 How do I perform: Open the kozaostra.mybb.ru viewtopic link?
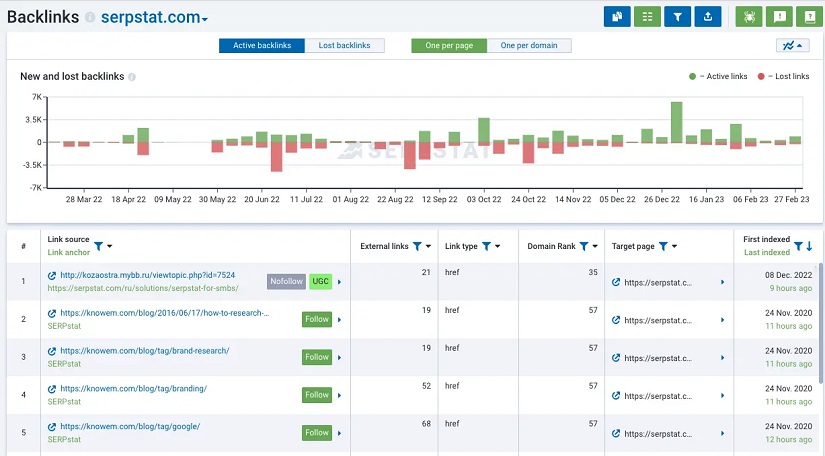[x=147, y=275]
